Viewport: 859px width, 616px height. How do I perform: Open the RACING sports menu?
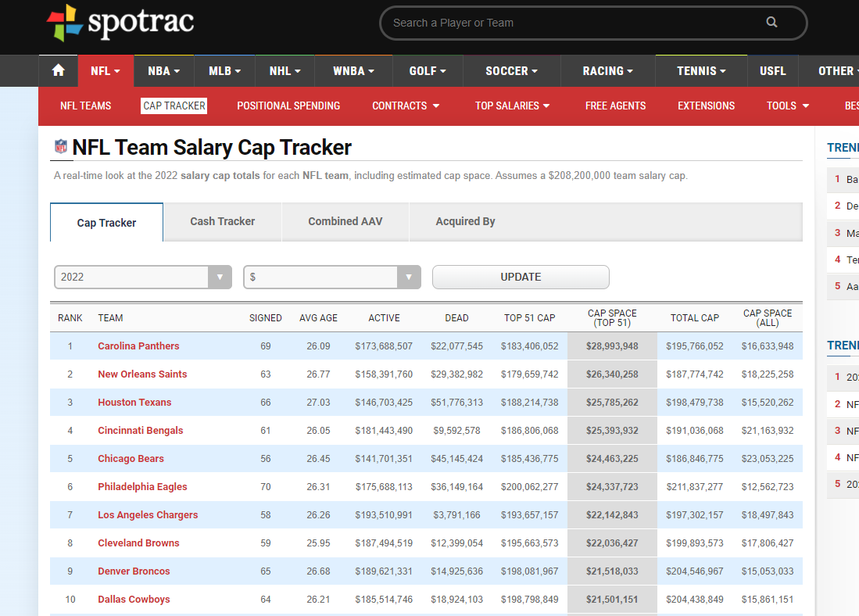pos(607,70)
